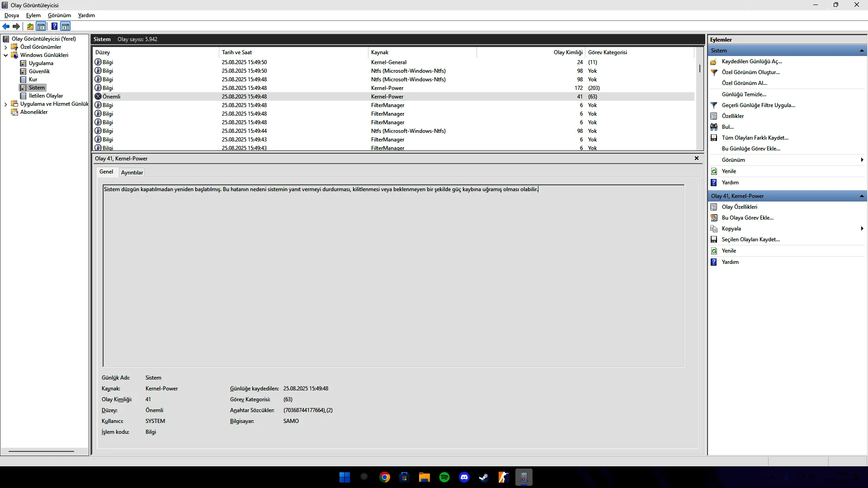
Task: Search events using the Bul binoculars icon
Action: click(714, 127)
